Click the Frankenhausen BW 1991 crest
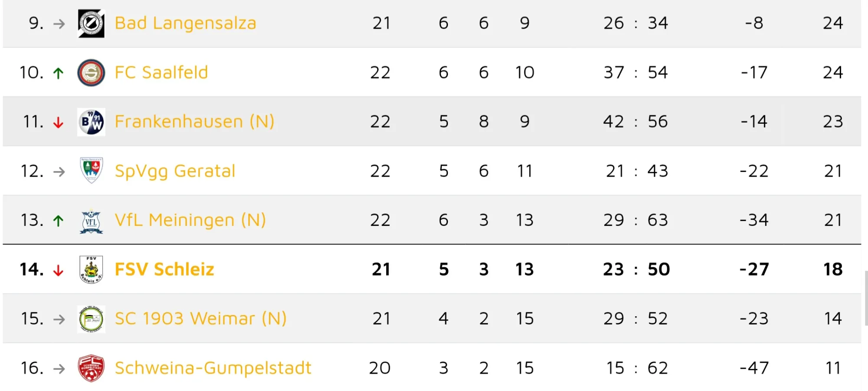 point(91,122)
